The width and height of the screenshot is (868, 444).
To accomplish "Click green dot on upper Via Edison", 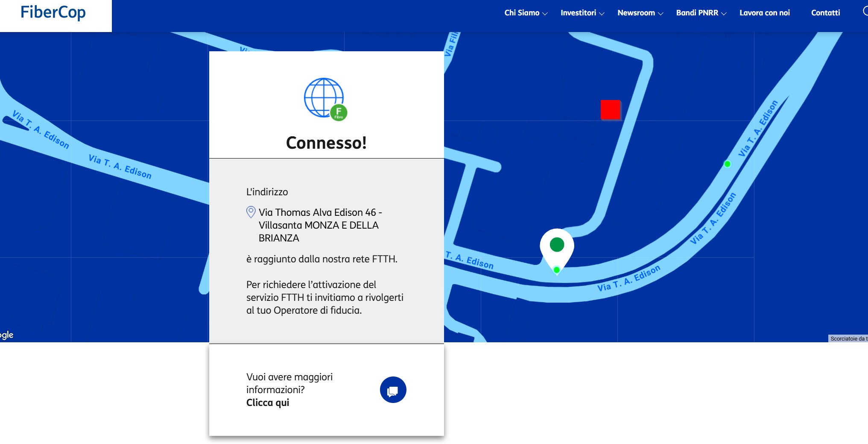I will 728,164.
